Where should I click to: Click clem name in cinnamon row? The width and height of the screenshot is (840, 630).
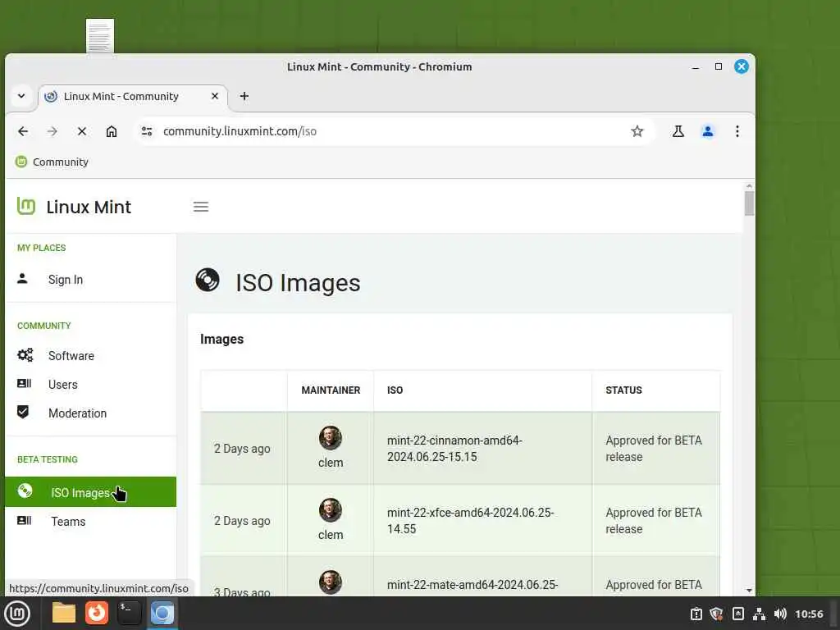(331, 463)
